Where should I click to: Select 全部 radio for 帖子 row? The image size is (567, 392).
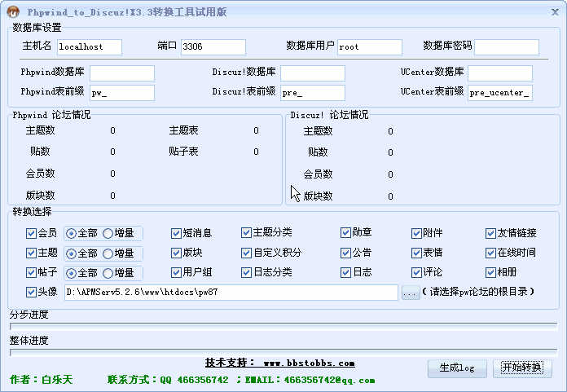click(71, 273)
